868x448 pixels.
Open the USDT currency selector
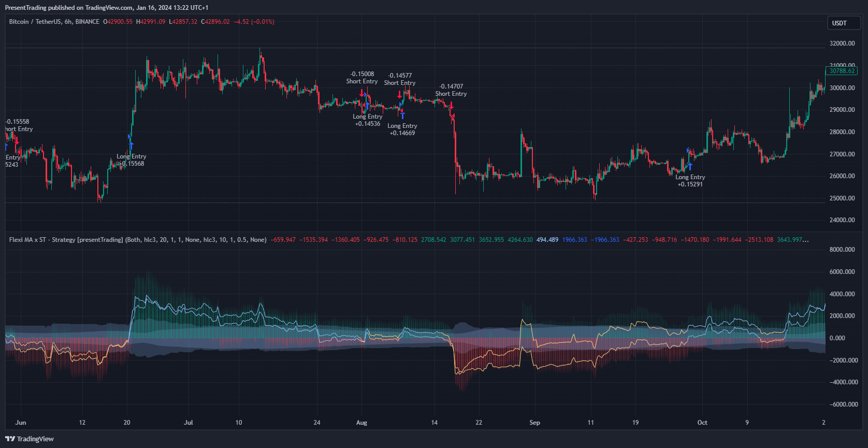844,23
